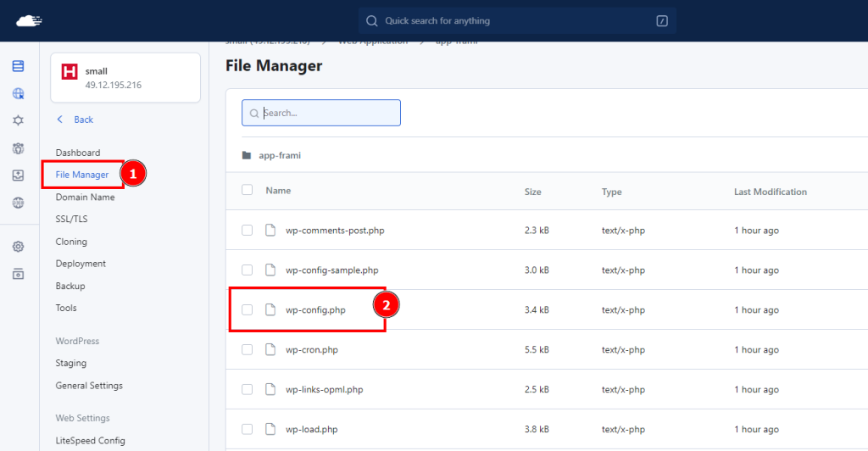Select the wp-cron.php checkbox
The width and height of the screenshot is (868, 451).
coord(248,350)
